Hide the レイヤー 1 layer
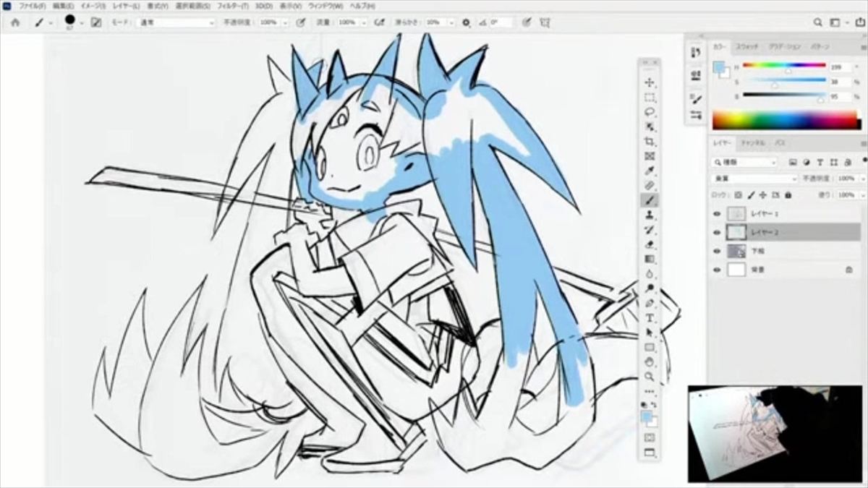868x488 pixels. coord(717,214)
